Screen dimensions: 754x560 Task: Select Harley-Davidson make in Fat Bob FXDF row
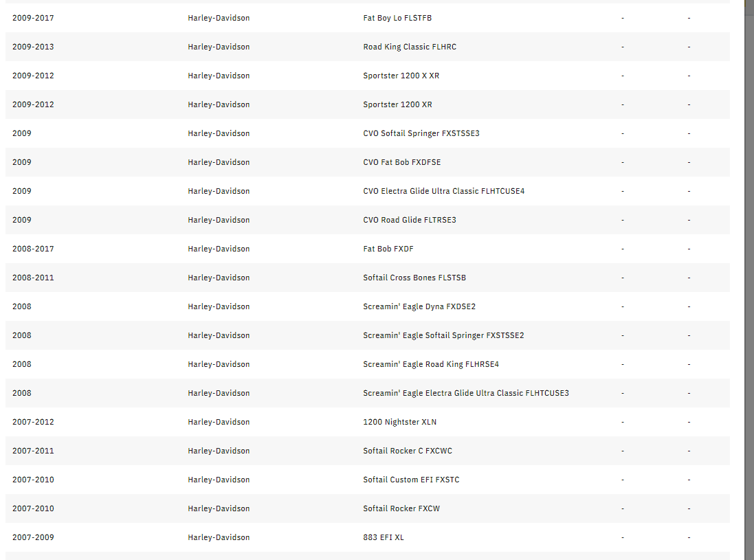[219, 249]
